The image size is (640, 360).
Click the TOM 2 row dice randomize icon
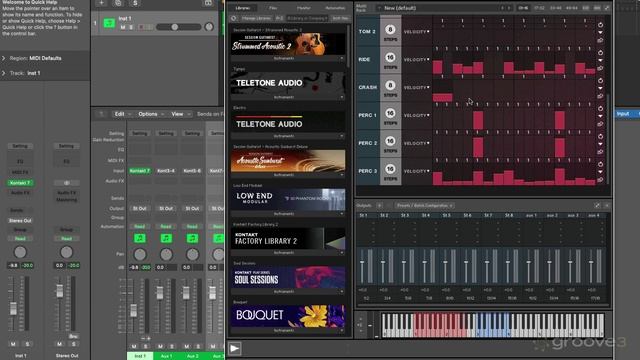[x=600, y=40]
